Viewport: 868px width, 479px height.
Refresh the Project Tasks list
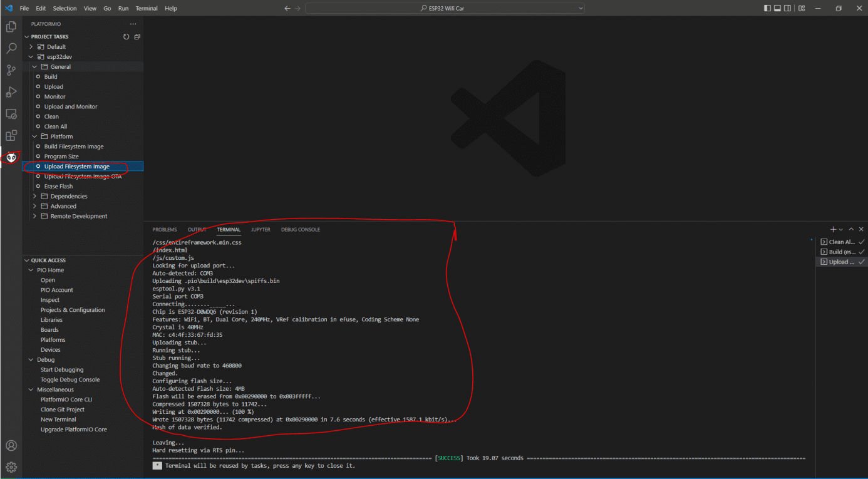(127, 37)
